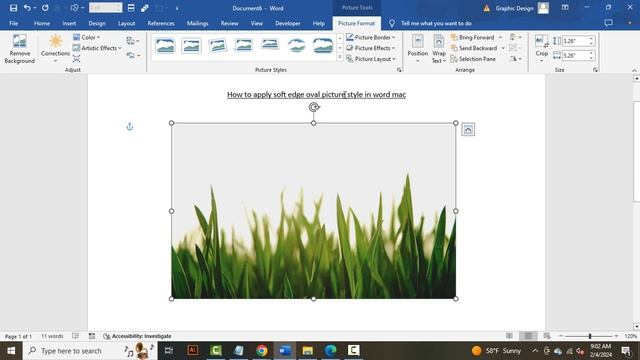This screenshot has height=360, width=640.
Task: Open Google Chrome from taskbar
Action: [262, 351]
